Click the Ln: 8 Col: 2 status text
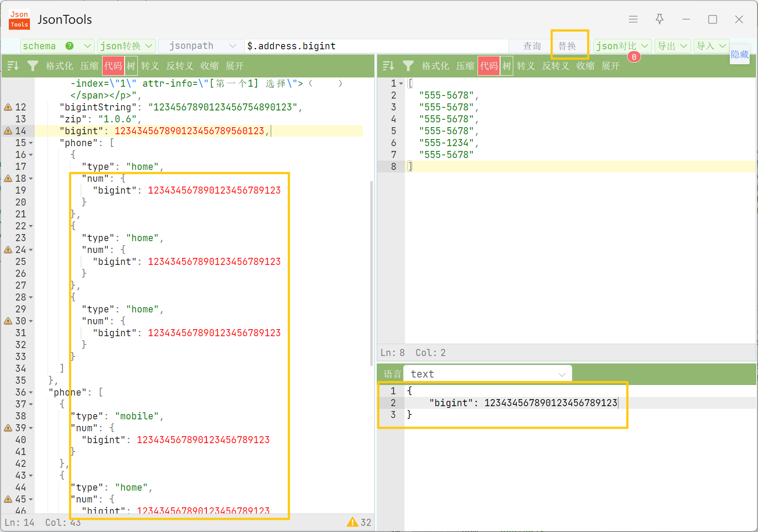 tap(413, 352)
